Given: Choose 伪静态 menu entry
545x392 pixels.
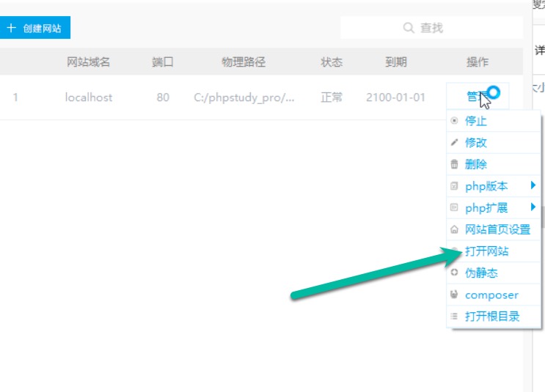Looking at the screenshot, I should (x=494, y=273).
